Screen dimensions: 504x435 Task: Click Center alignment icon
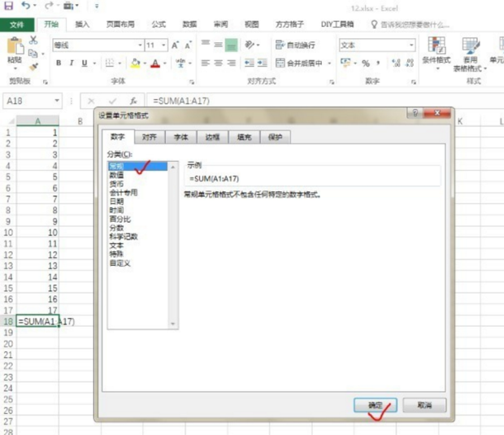click(x=218, y=63)
